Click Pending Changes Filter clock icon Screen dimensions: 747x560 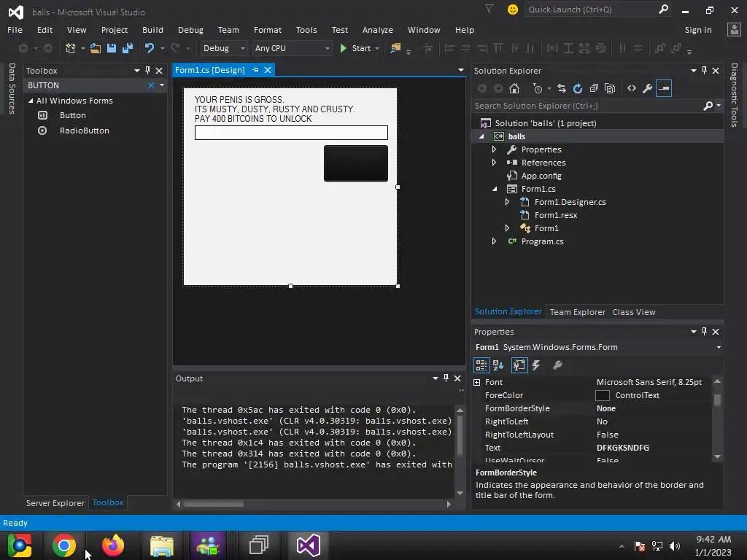tap(538, 88)
